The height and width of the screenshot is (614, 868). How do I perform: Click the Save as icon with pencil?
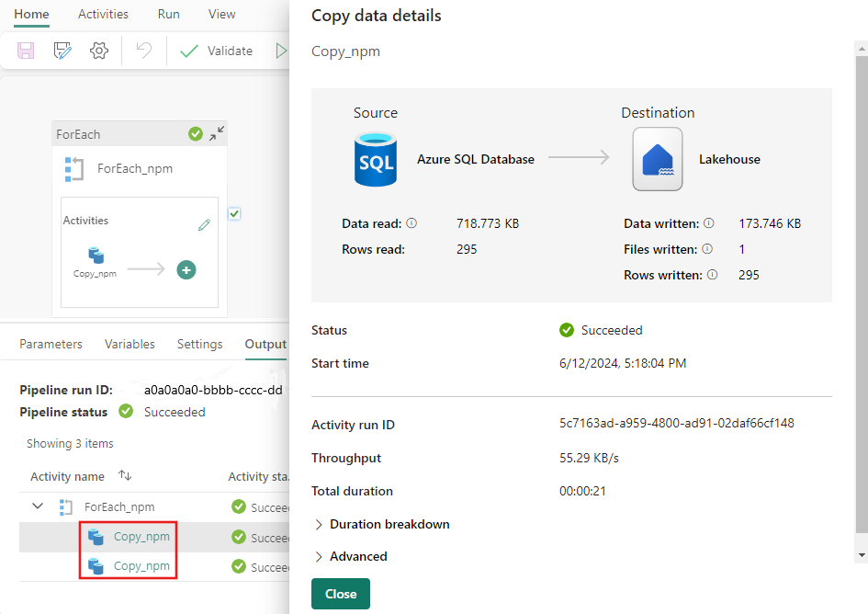pyautogui.click(x=62, y=51)
